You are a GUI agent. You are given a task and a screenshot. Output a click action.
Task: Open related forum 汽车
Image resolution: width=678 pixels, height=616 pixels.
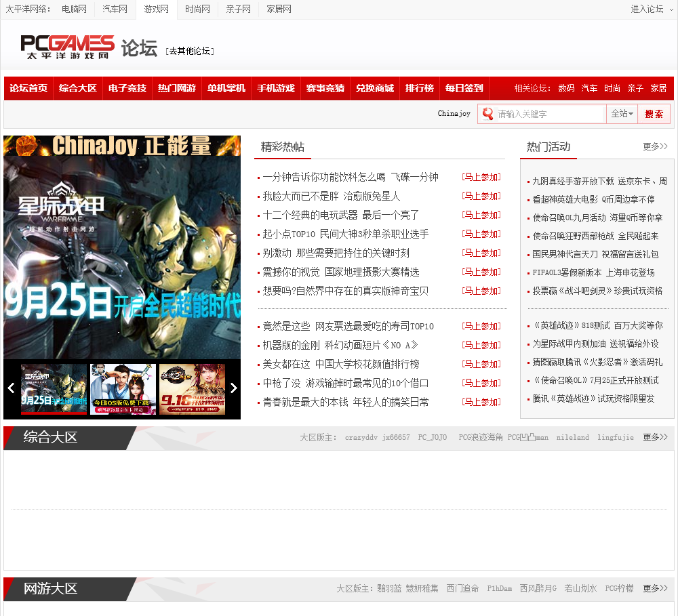pyautogui.click(x=589, y=88)
